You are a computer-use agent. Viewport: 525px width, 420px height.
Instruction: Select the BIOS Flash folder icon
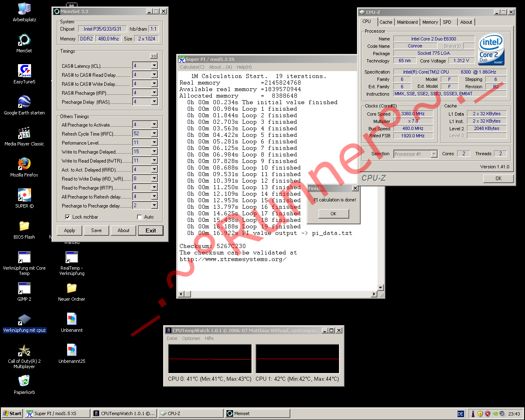tap(24, 230)
